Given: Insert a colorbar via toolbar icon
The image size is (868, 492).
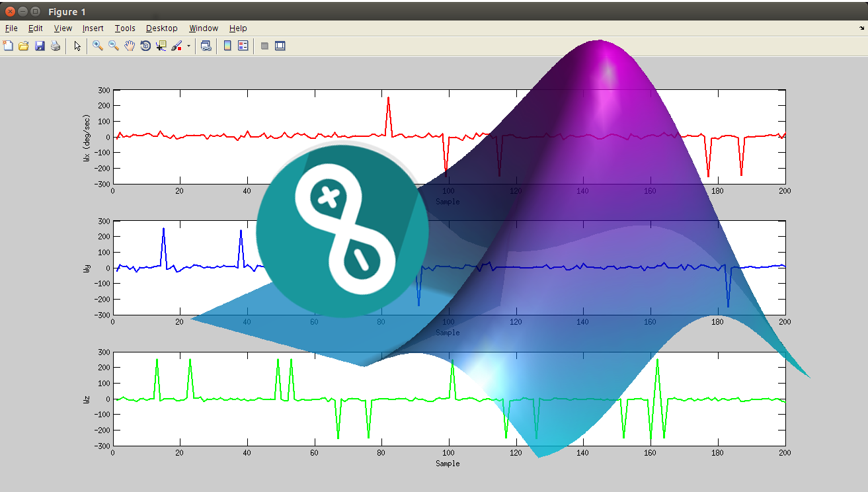Looking at the screenshot, I should (227, 46).
